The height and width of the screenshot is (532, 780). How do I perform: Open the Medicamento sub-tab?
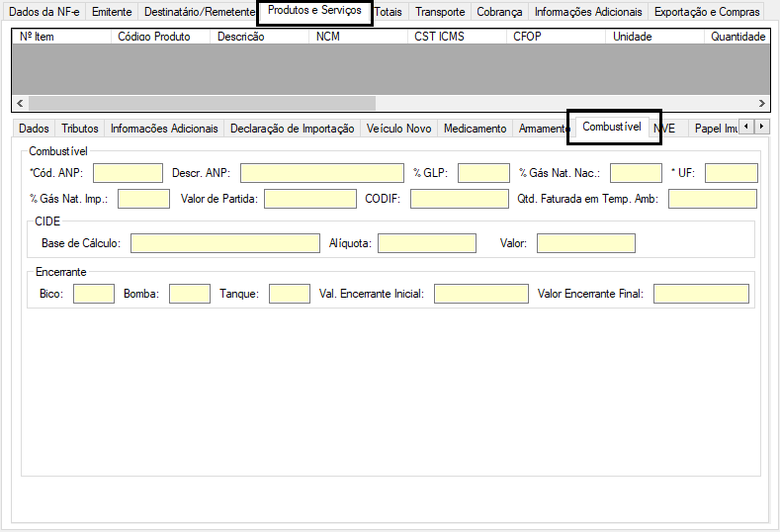tap(476, 129)
